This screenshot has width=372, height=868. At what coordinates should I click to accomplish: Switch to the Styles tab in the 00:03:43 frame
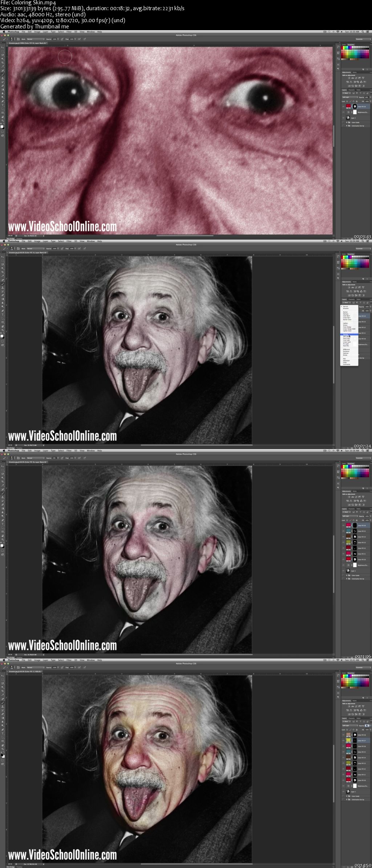click(355, 72)
